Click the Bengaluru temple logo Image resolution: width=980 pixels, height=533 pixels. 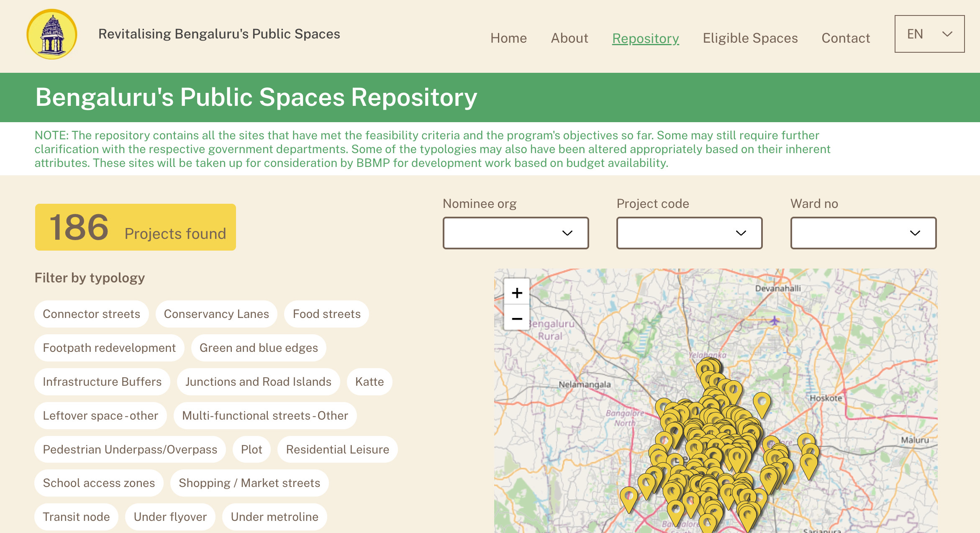click(x=51, y=34)
